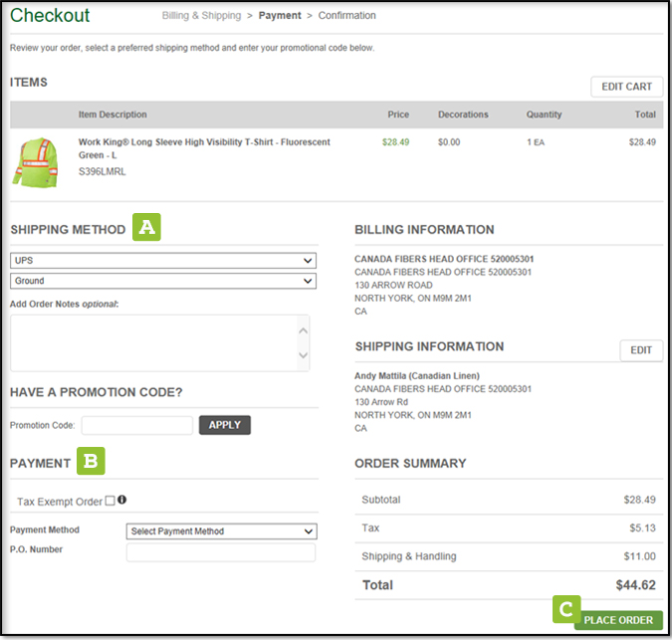The width and height of the screenshot is (672, 640).
Task: Open the Select Payment Method dropdown
Action: (x=221, y=532)
